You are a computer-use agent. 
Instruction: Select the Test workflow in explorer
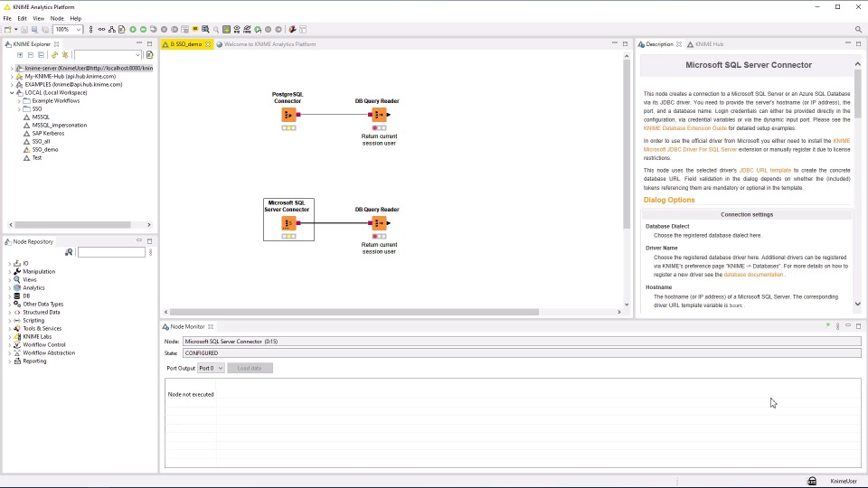[36, 157]
